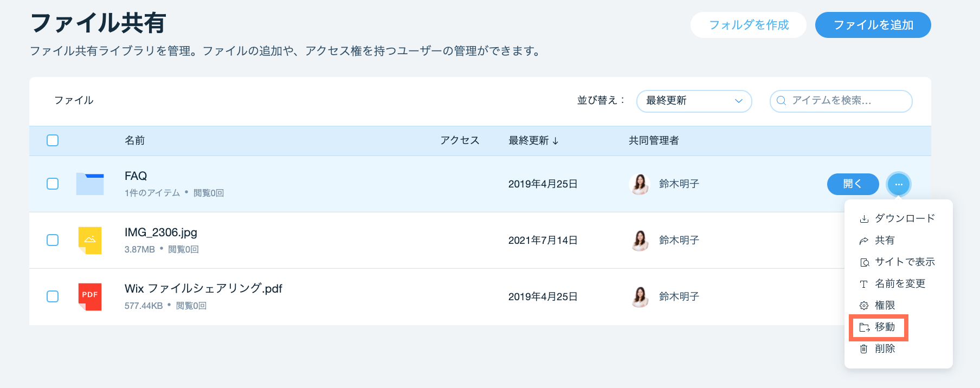This screenshot has width=980, height=388.
Task: Open the three-dots more actions button for FAQ
Action: (x=899, y=184)
